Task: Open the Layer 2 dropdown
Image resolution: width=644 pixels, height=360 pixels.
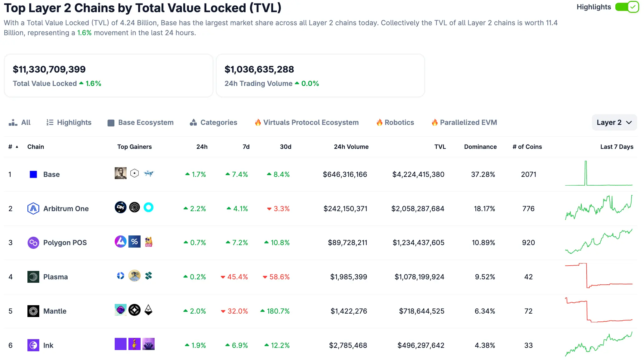Action: tap(614, 123)
